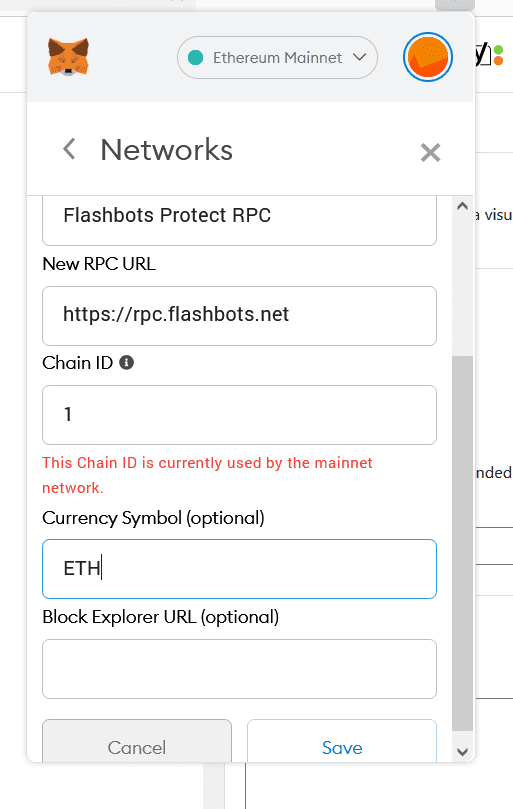Click the vertical scrollbar thumb

pyautogui.click(x=462, y=543)
